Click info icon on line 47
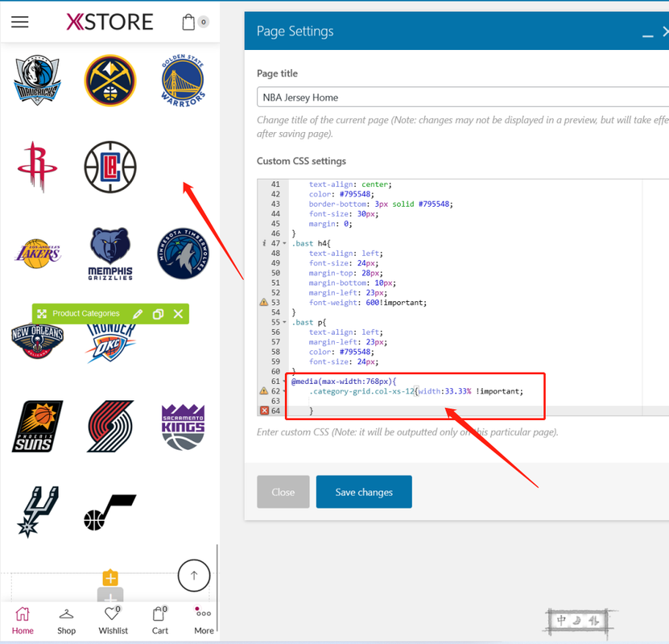The width and height of the screenshot is (669, 644). click(x=264, y=244)
